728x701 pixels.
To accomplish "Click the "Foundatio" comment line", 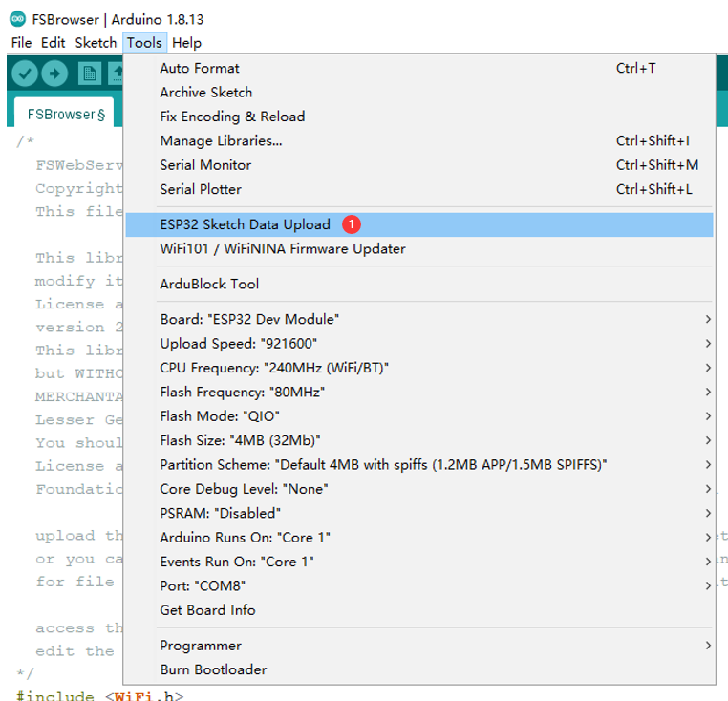I will [x=79, y=489].
